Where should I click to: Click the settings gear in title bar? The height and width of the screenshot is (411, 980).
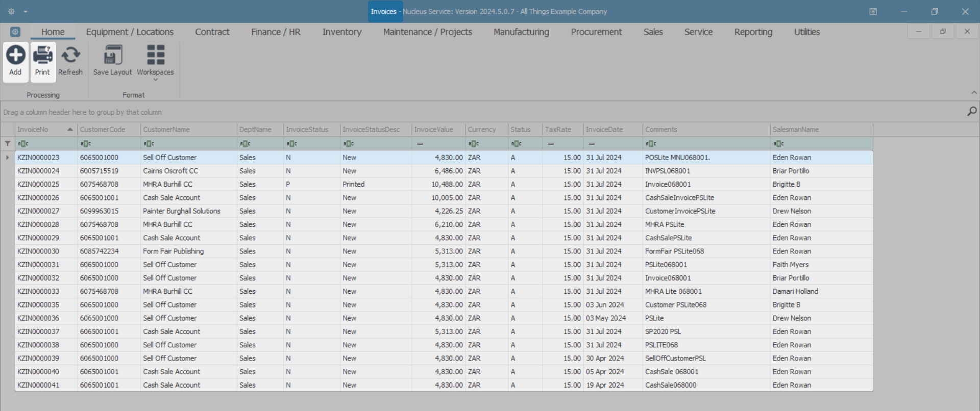(x=11, y=11)
